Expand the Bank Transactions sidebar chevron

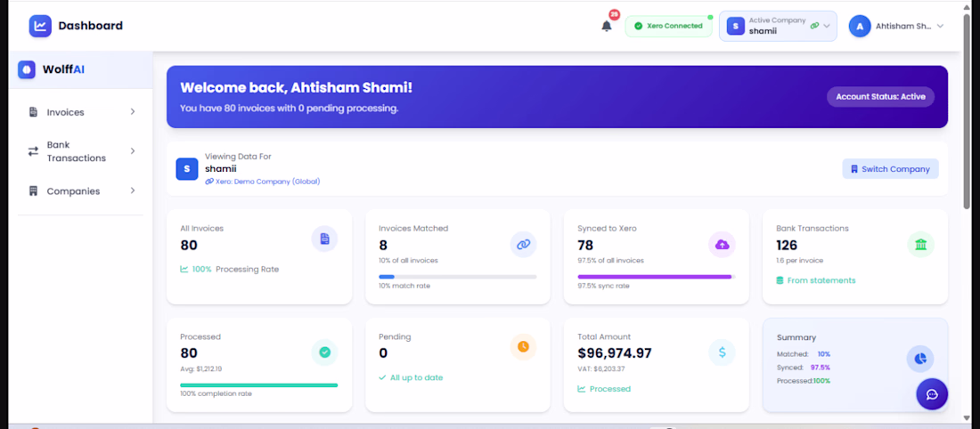(133, 151)
